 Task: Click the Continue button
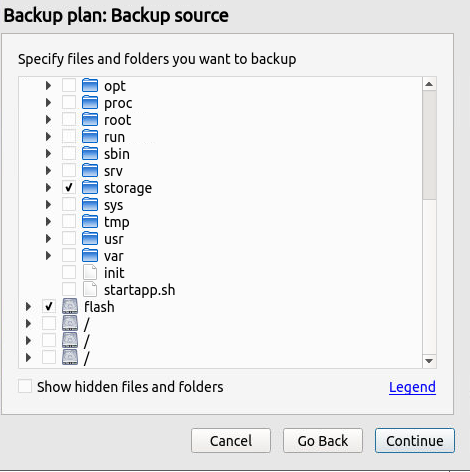pos(415,441)
